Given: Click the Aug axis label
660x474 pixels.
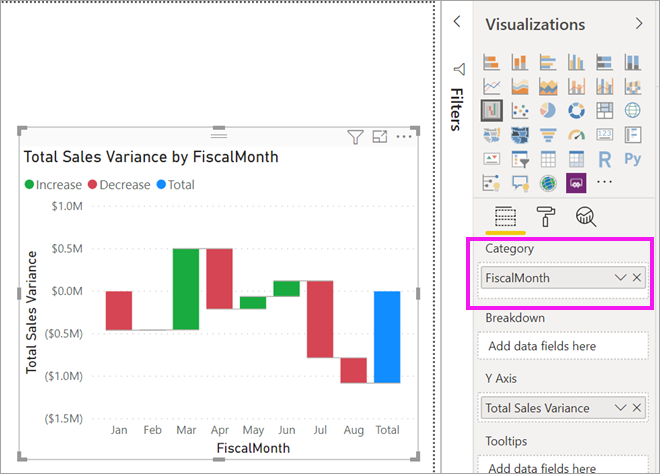Looking at the screenshot, I should click(354, 430).
